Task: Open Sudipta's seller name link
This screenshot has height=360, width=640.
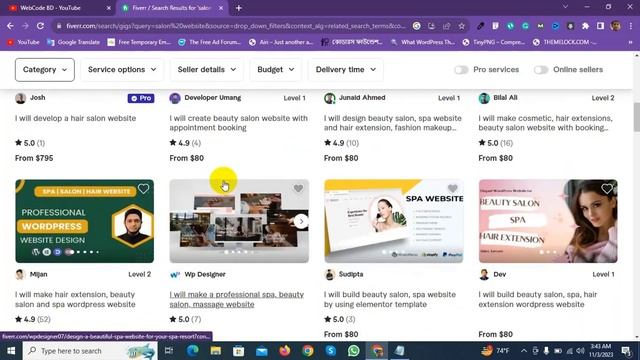Action: pyautogui.click(x=351, y=274)
